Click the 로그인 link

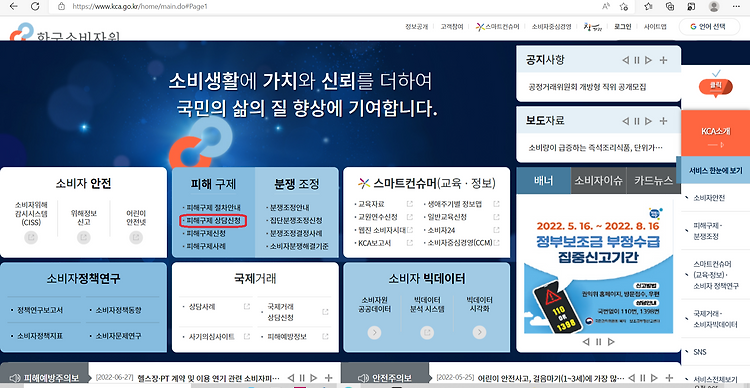point(623,27)
